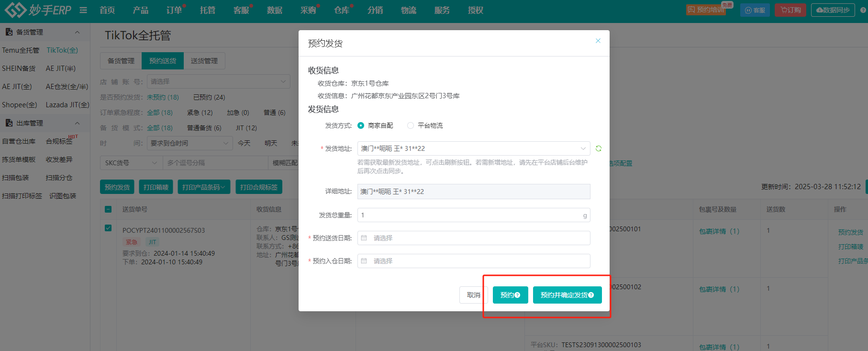
Task: Open the 发货地址 dropdown
Action: click(x=474, y=148)
